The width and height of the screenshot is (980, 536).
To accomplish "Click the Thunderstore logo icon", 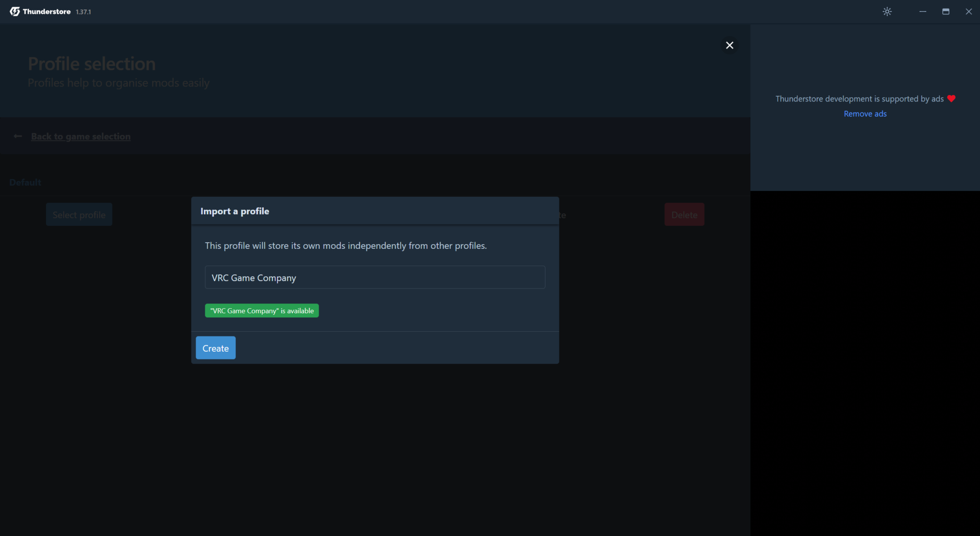I will [x=15, y=11].
